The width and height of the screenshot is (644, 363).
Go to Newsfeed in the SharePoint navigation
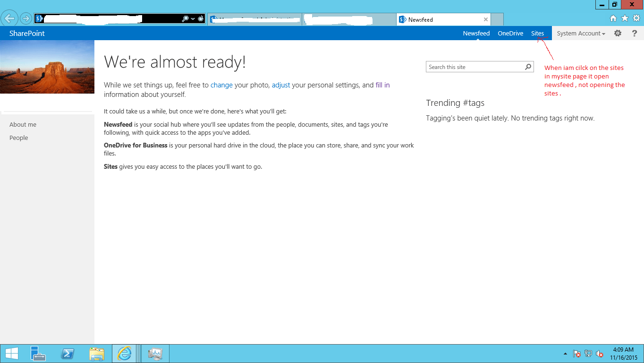(x=476, y=34)
